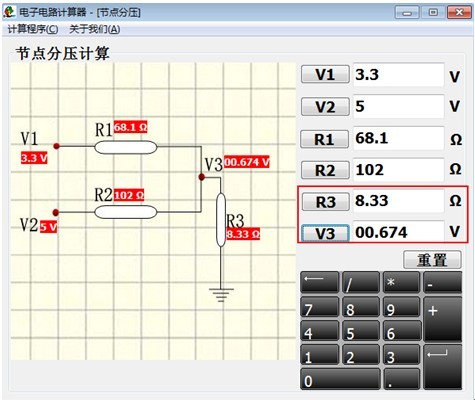Viewport: 475px width, 400px height.
Task: Select the R3 button
Action: pyautogui.click(x=325, y=202)
